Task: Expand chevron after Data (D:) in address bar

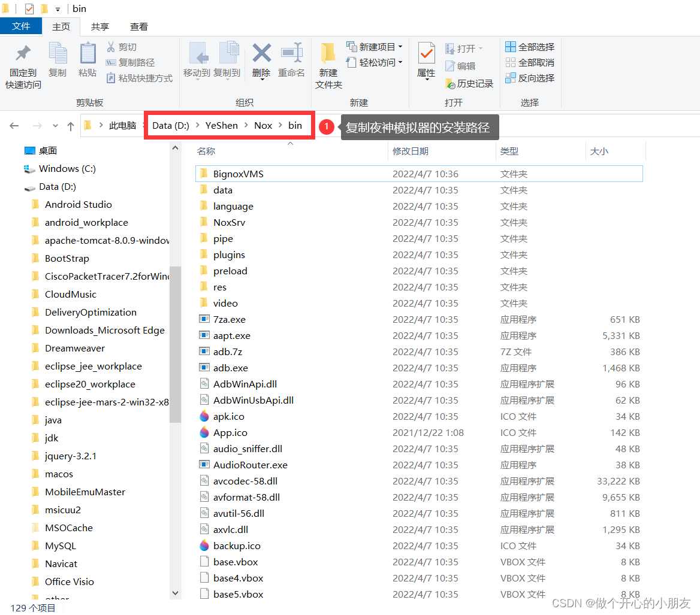Action: [x=197, y=125]
